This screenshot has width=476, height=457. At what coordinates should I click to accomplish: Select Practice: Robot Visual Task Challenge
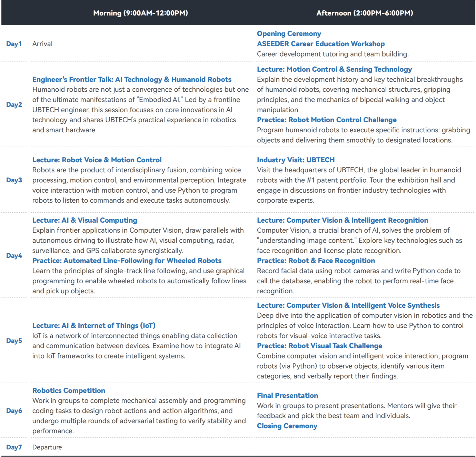coord(319,346)
